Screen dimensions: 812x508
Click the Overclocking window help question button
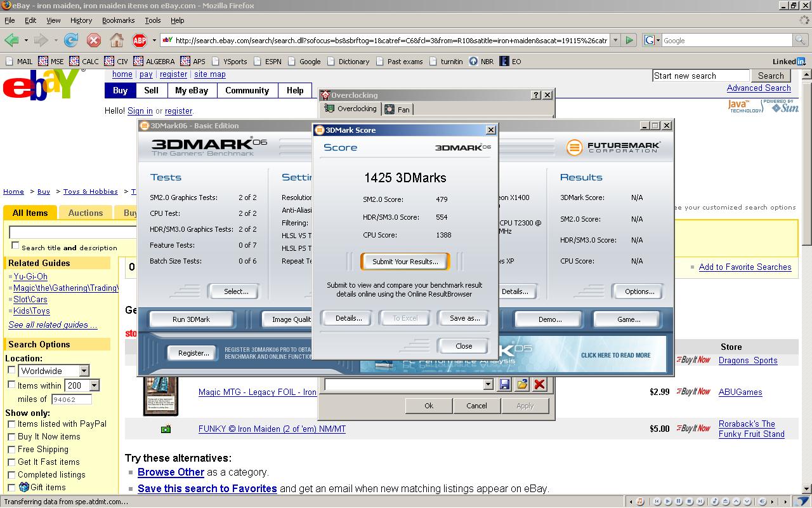tap(536, 95)
